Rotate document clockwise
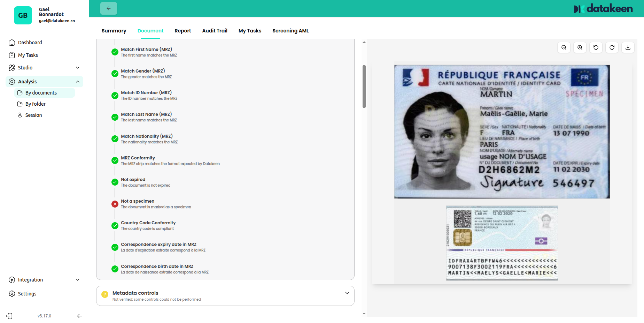Viewport: 644px width, 323px height. coord(612,47)
